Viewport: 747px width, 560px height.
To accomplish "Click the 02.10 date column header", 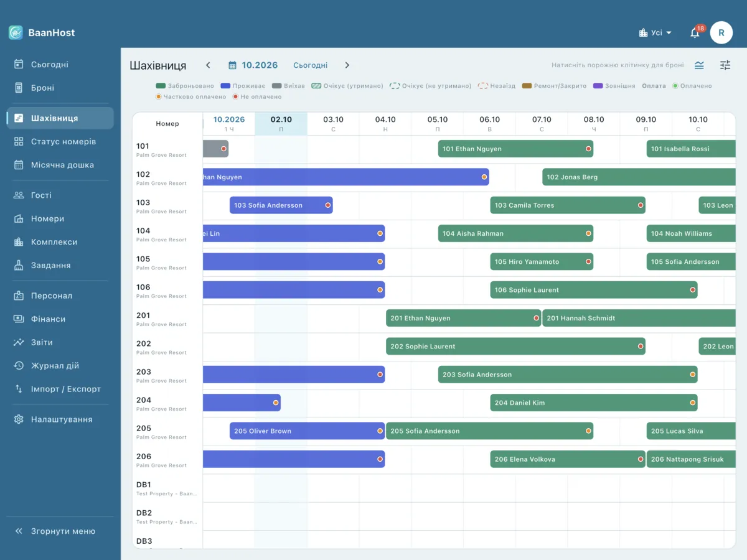I will coord(281,123).
